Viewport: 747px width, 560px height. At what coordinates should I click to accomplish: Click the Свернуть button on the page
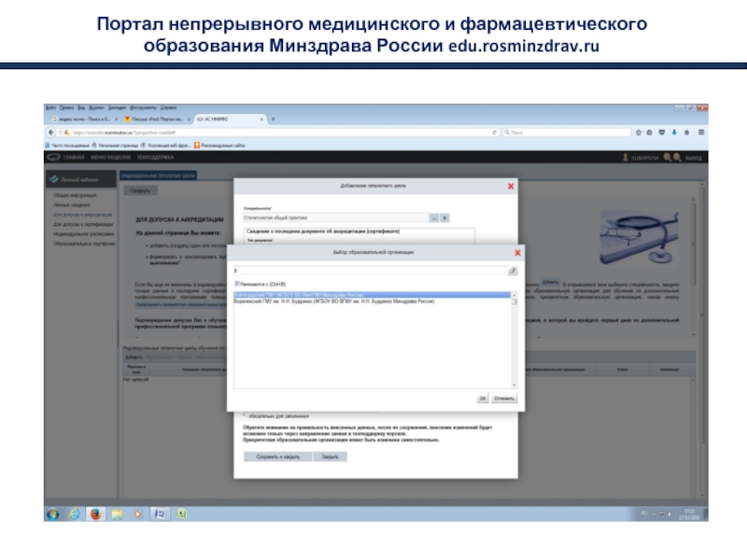coord(140,190)
